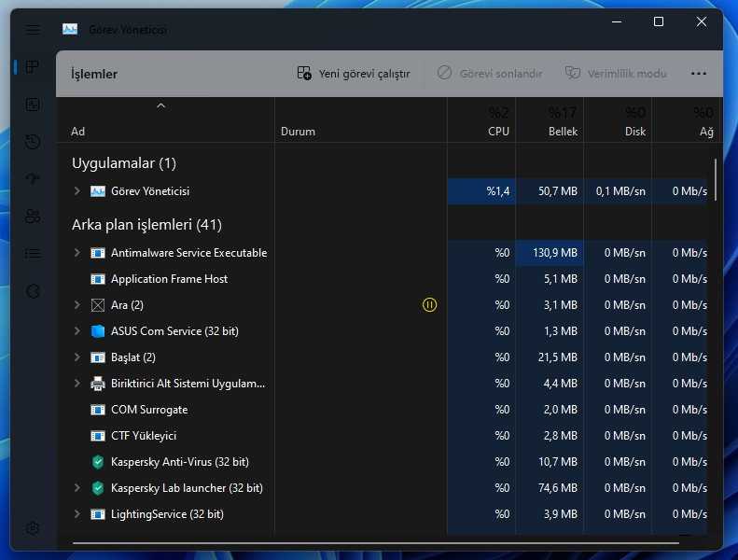Screen dimensions: 738x560
Task: Click the Kaspersky Lab launcher shield icon
Action: pos(98,488)
